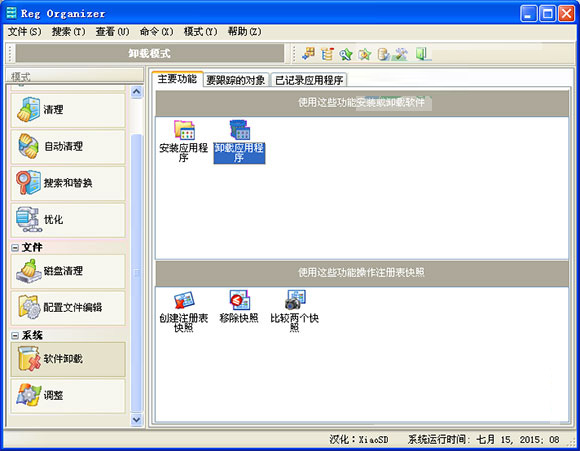Click the registry tree toolbar icon
This screenshot has width=580, height=451.
click(327, 54)
